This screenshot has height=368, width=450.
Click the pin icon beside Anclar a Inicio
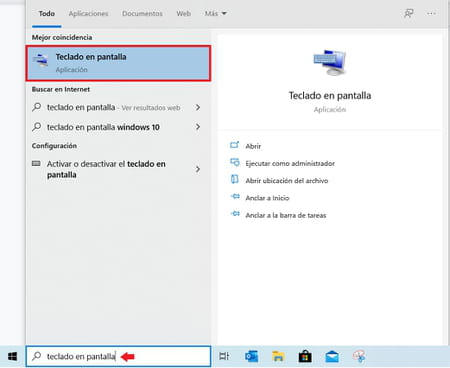click(235, 197)
